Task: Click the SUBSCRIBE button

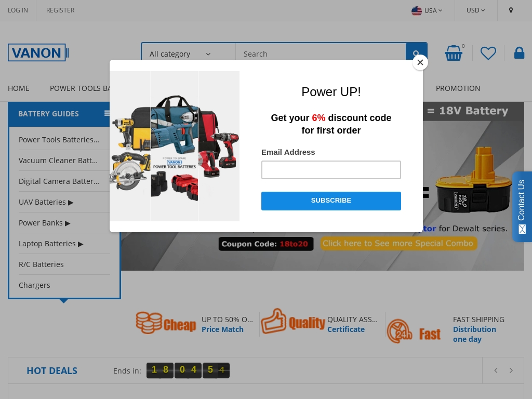Action: click(331, 201)
